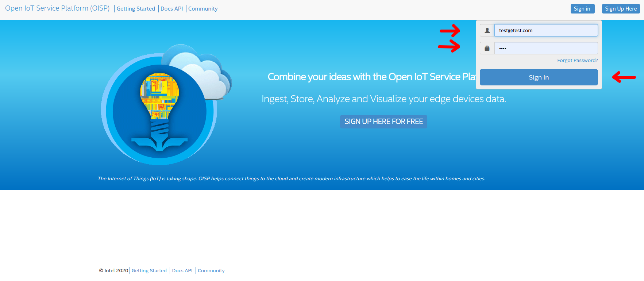Focus the email field containing test@test.com
This screenshot has height=281, width=644.
click(546, 30)
